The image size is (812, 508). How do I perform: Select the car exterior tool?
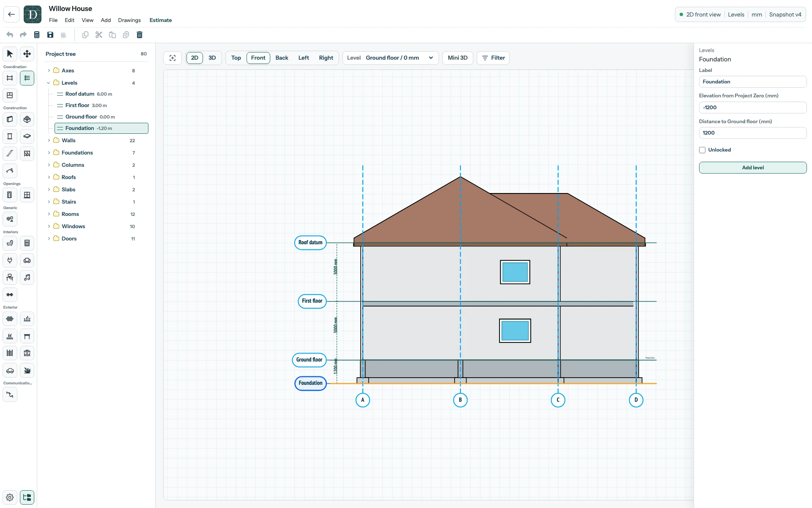pyautogui.click(x=10, y=370)
